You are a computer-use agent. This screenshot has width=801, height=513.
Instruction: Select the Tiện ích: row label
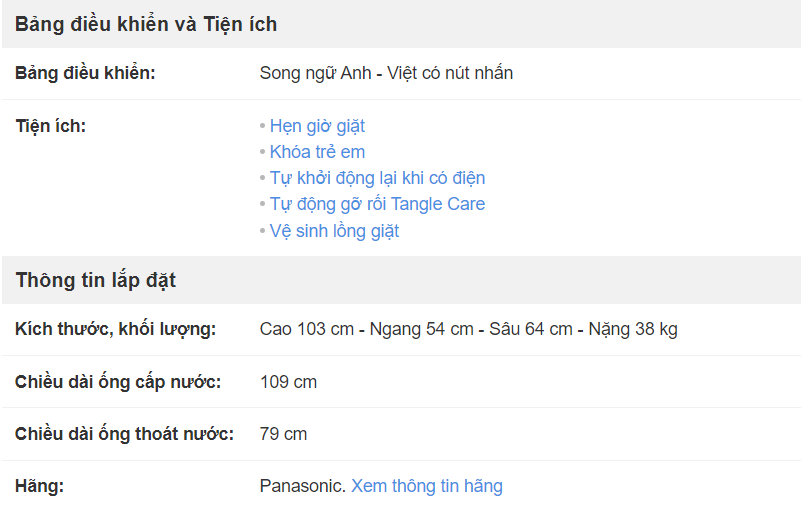[51, 126]
